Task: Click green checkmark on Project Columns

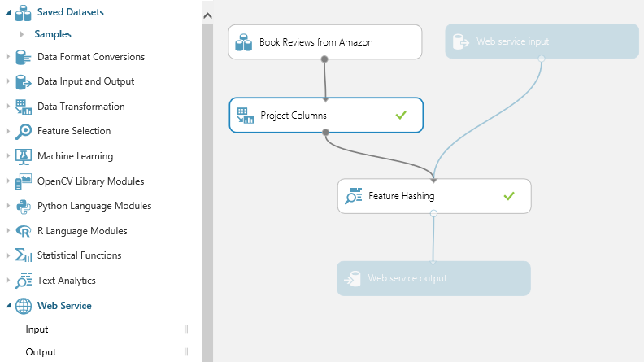Action: pos(401,115)
